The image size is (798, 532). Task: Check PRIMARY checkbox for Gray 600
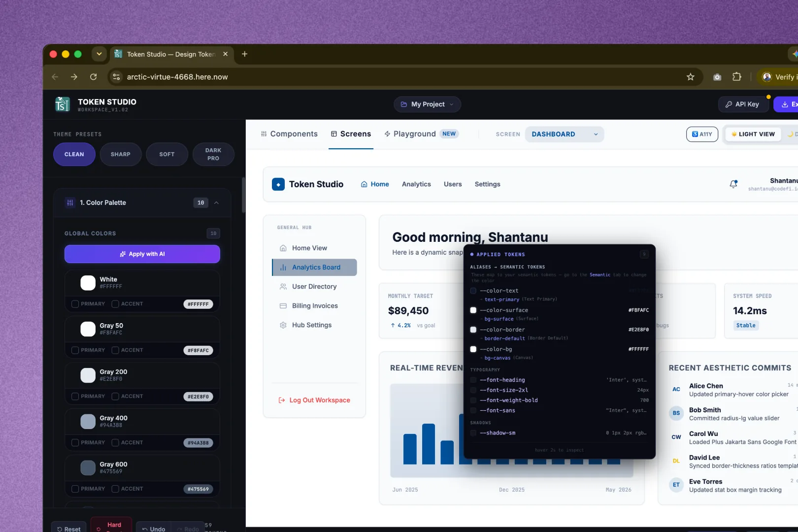75,489
